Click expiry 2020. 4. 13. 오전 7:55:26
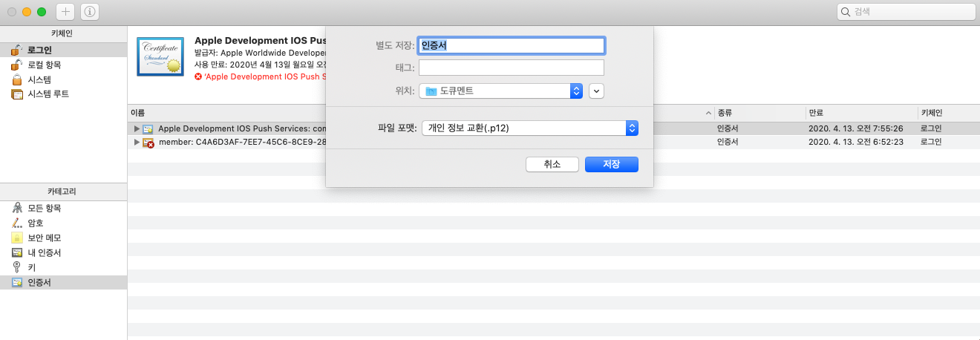The image size is (980, 340). pyautogui.click(x=856, y=128)
